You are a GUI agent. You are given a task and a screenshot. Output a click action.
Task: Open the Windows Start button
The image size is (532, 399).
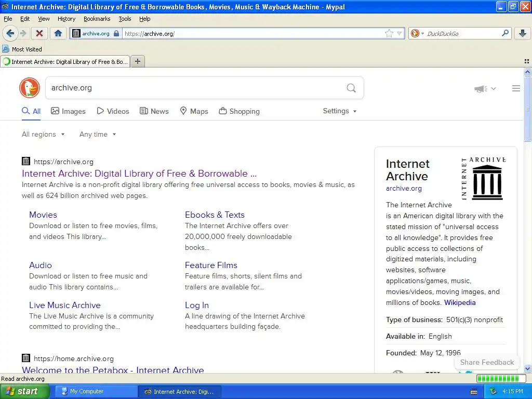[x=24, y=391]
